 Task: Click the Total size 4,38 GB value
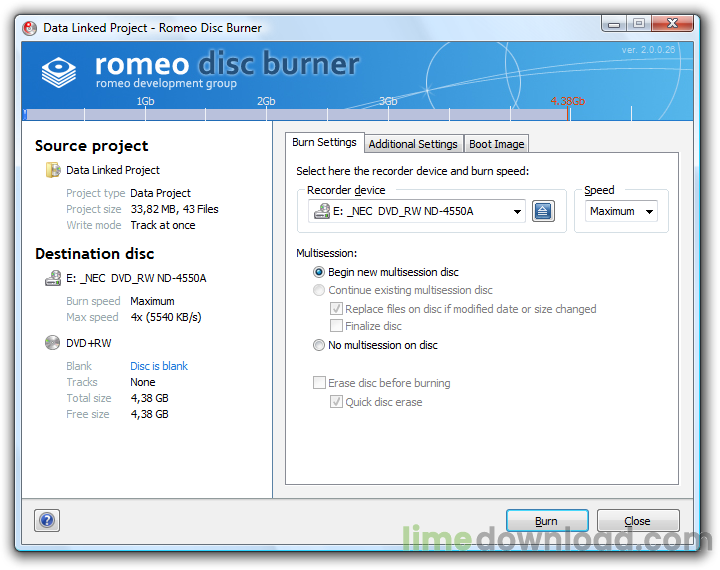pyautogui.click(x=150, y=398)
